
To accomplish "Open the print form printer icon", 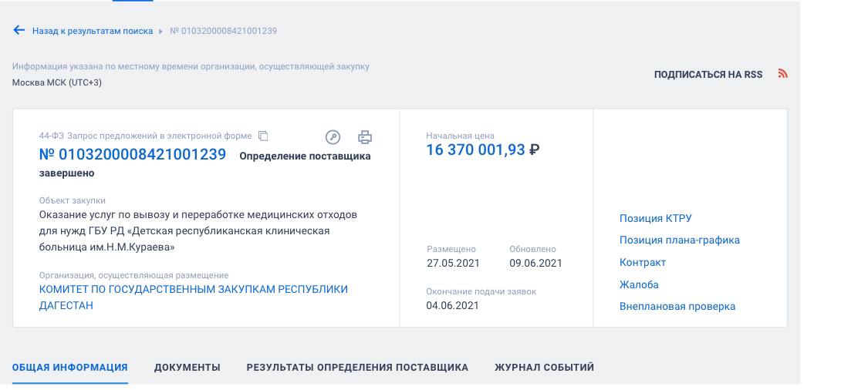I will tap(365, 137).
